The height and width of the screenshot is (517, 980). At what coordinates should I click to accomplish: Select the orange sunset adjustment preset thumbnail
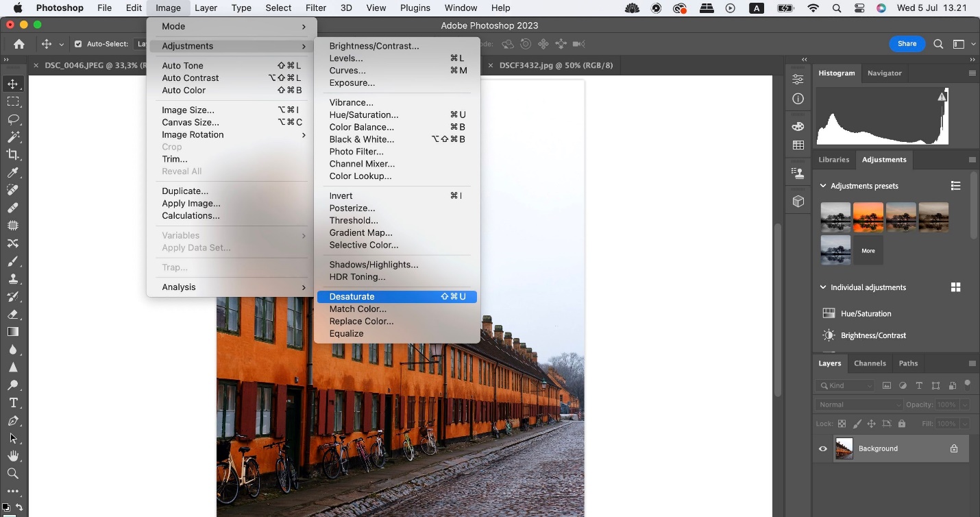coord(868,217)
